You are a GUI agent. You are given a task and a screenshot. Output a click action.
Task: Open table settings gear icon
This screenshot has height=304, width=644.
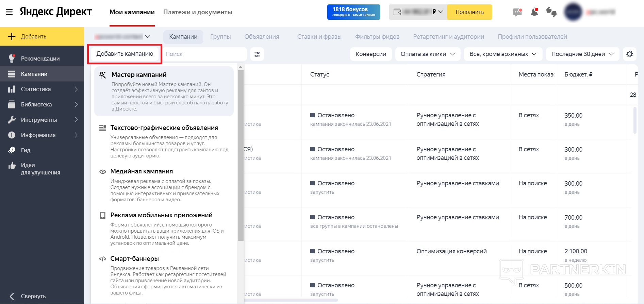630,54
